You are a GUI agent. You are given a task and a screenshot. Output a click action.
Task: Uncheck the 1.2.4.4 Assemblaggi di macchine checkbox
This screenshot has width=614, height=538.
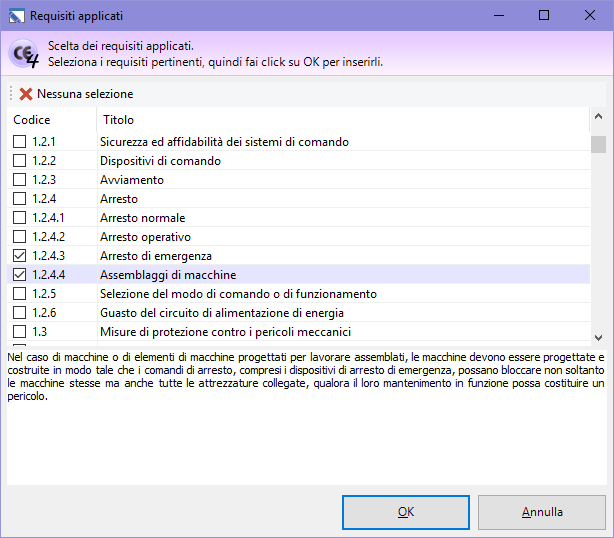coord(20,275)
